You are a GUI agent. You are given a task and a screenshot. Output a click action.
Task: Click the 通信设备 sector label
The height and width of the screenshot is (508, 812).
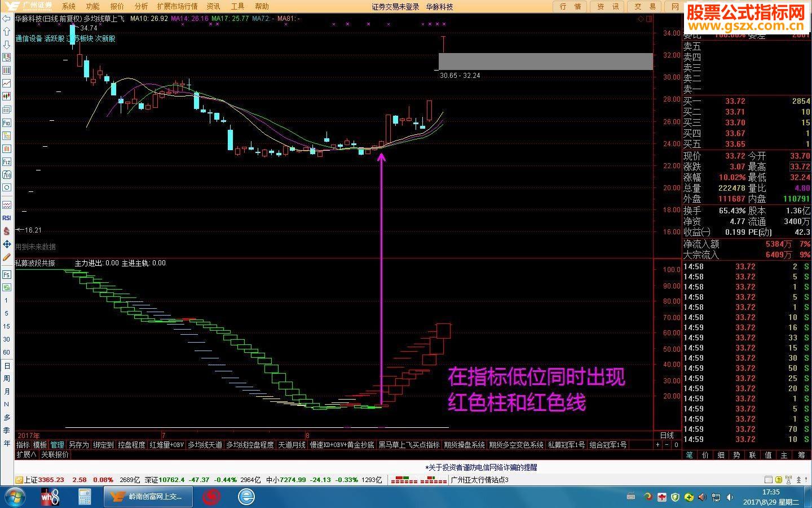point(29,38)
